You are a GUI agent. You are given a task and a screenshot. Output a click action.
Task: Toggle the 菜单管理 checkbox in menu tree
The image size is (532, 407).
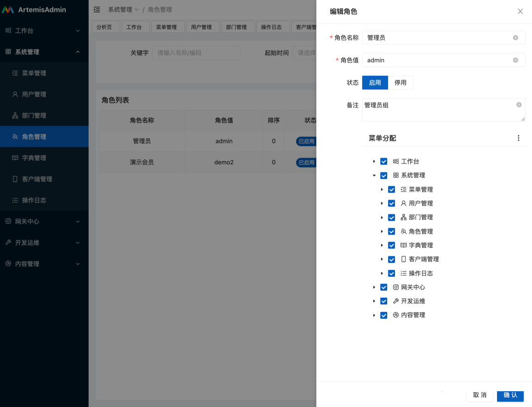[392, 190]
